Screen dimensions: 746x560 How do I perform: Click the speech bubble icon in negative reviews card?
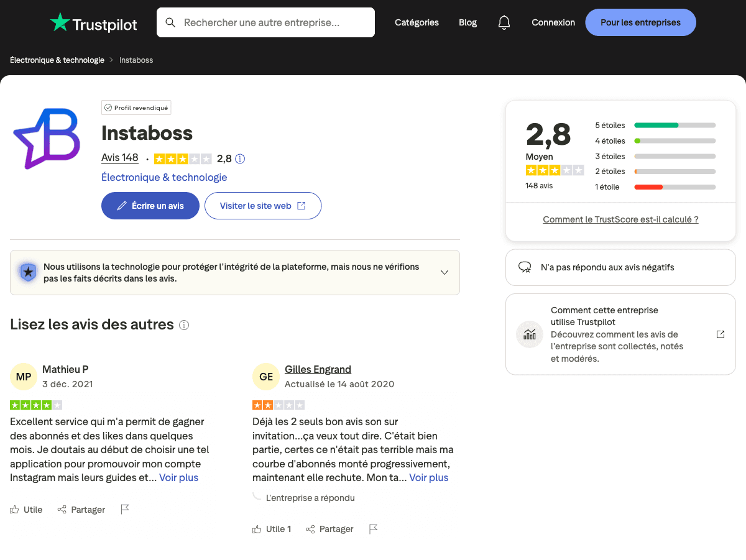coord(525,267)
